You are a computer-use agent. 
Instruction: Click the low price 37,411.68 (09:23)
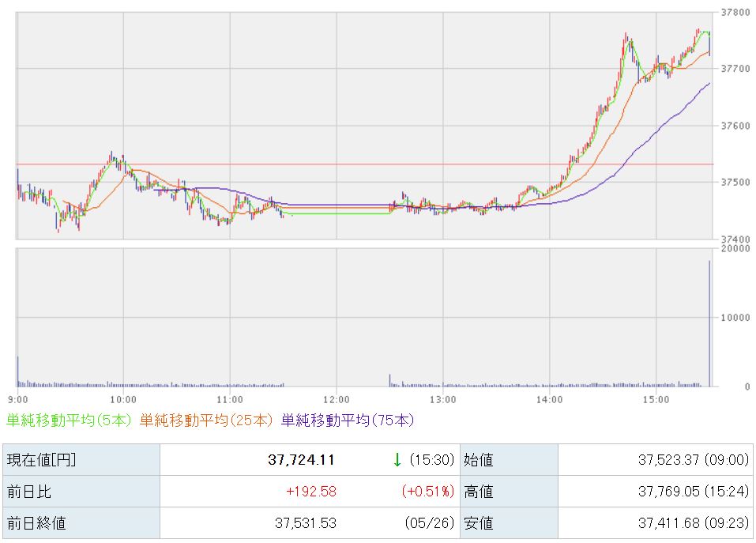point(694,523)
